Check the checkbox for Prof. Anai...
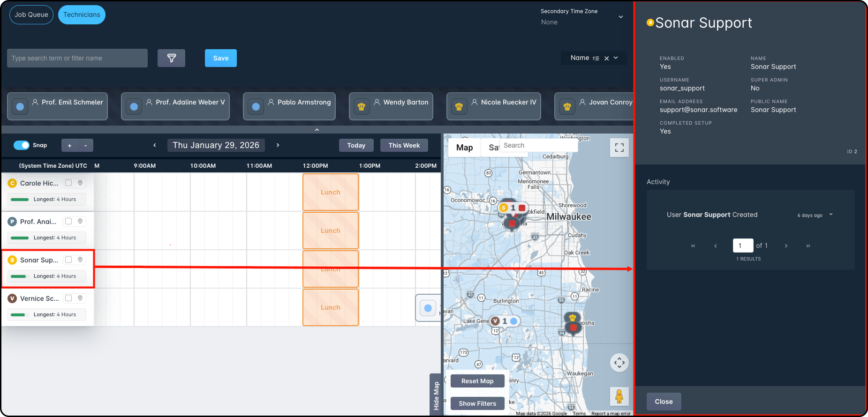Image resolution: width=868 pixels, height=417 pixels. click(x=68, y=221)
